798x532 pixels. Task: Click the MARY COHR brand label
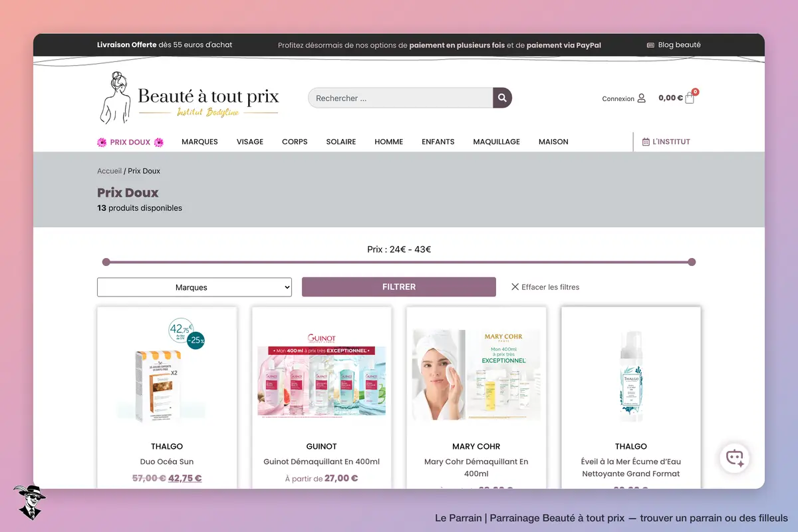[x=477, y=446]
